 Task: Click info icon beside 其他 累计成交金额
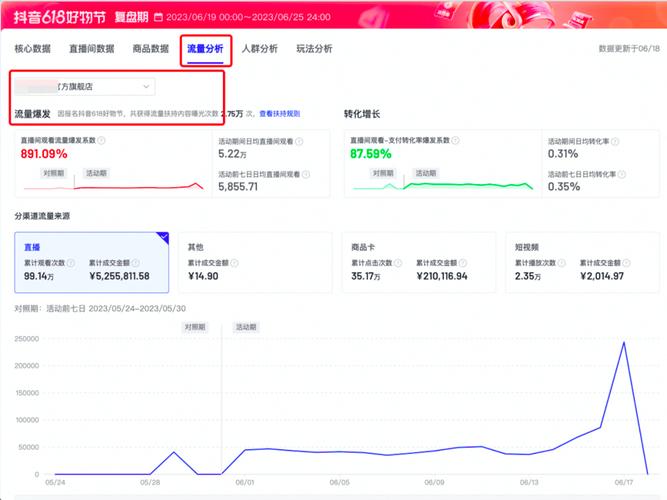click(x=234, y=263)
